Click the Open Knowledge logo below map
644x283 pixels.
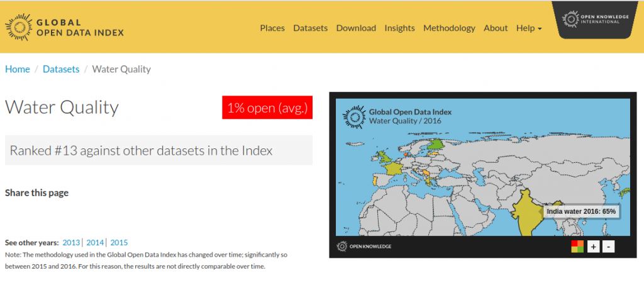pyautogui.click(x=364, y=247)
